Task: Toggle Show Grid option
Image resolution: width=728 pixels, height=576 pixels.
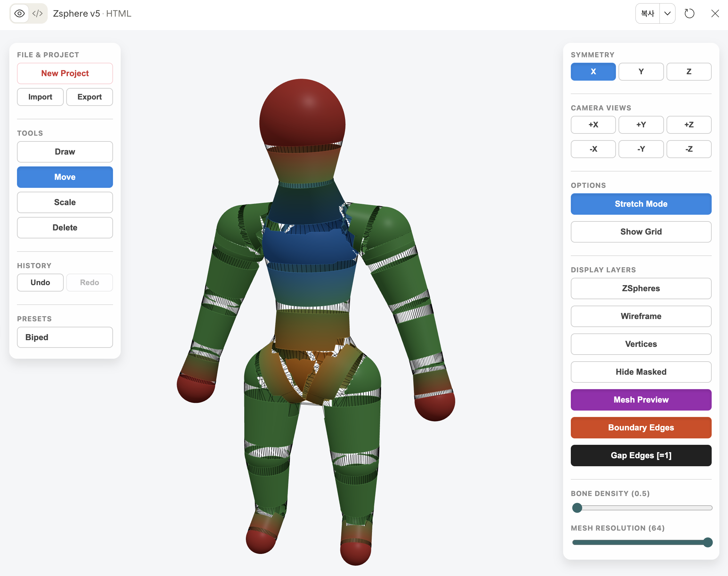Action: 641,231
